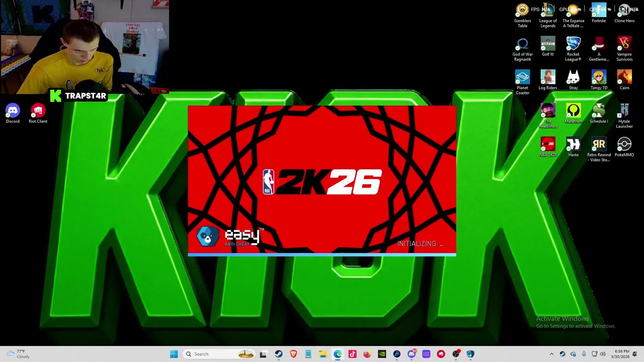Select the Planet Coaster desktop icon

pyautogui.click(x=522, y=82)
